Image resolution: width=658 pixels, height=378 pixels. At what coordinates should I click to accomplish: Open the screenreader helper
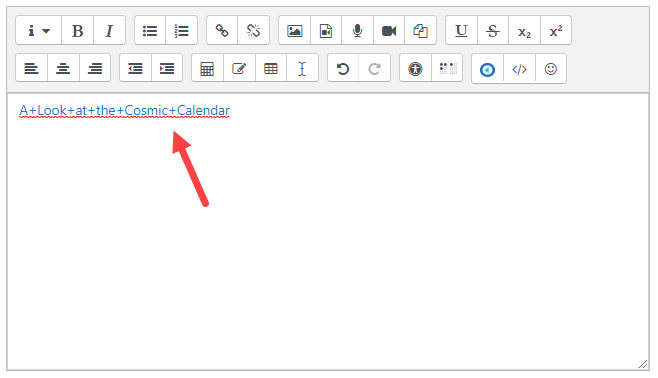click(447, 68)
